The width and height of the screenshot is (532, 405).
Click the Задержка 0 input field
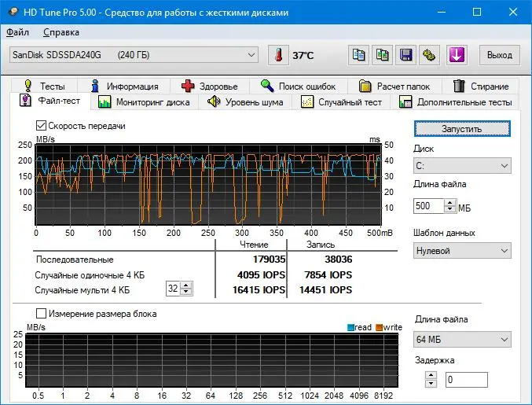[467, 380]
